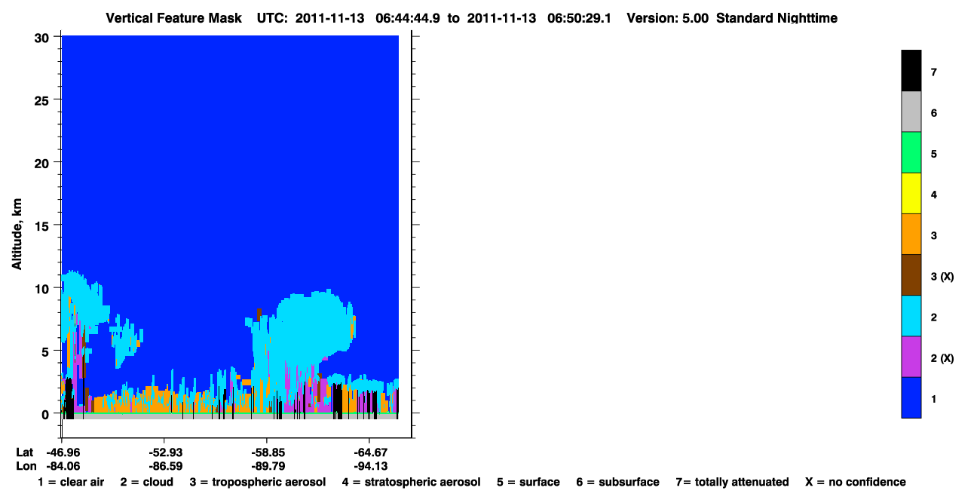Click the color bar label '3 (X)'
Screen dimensions: 980x503
tap(942, 277)
